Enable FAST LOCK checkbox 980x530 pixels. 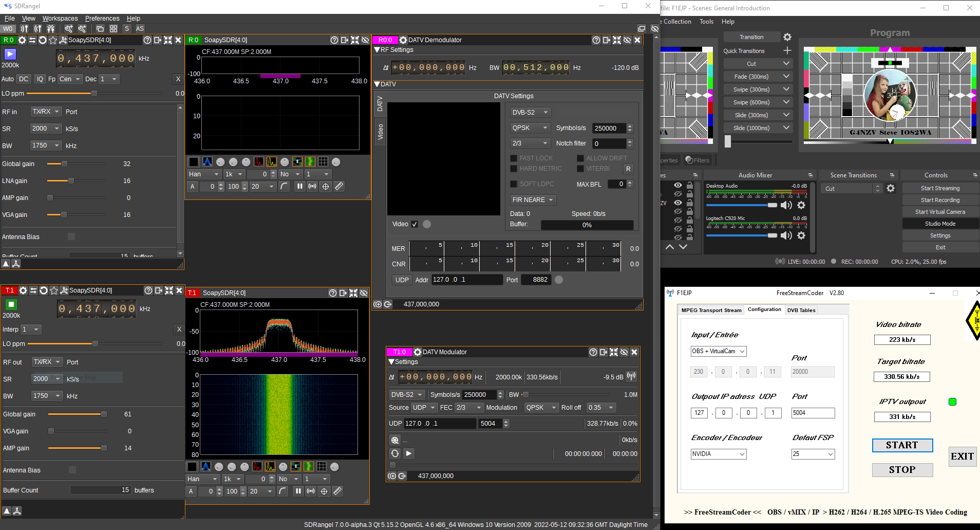[514, 158]
